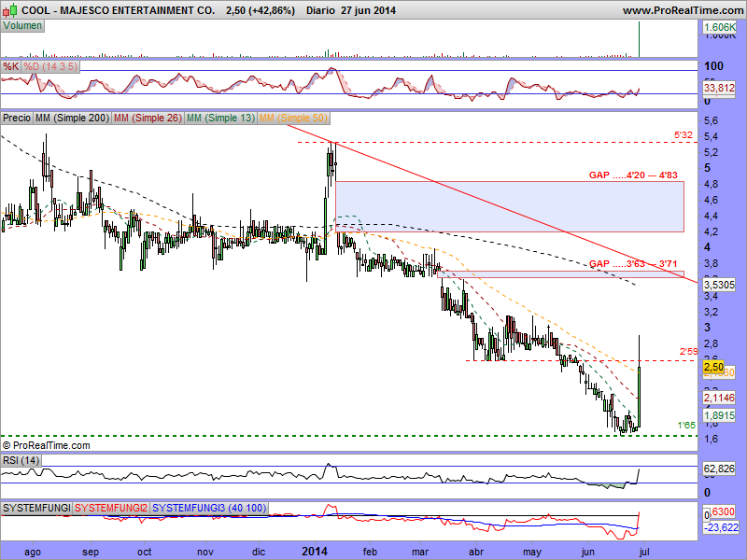This screenshot has height=560, width=747.
Task: Click the 62,826 RSI value tag
Action: point(719,469)
